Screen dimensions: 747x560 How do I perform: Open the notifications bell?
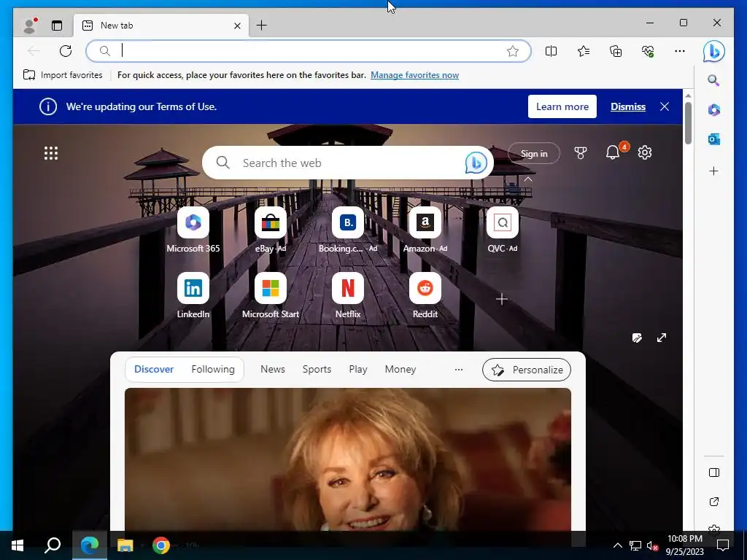pos(613,152)
